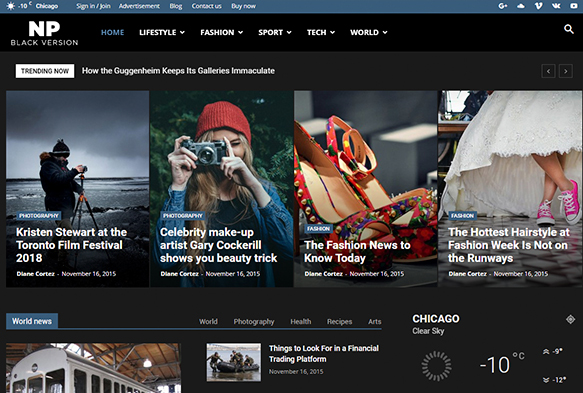Switch to the Health filter tab
This screenshot has height=393, width=583.
click(x=301, y=321)
